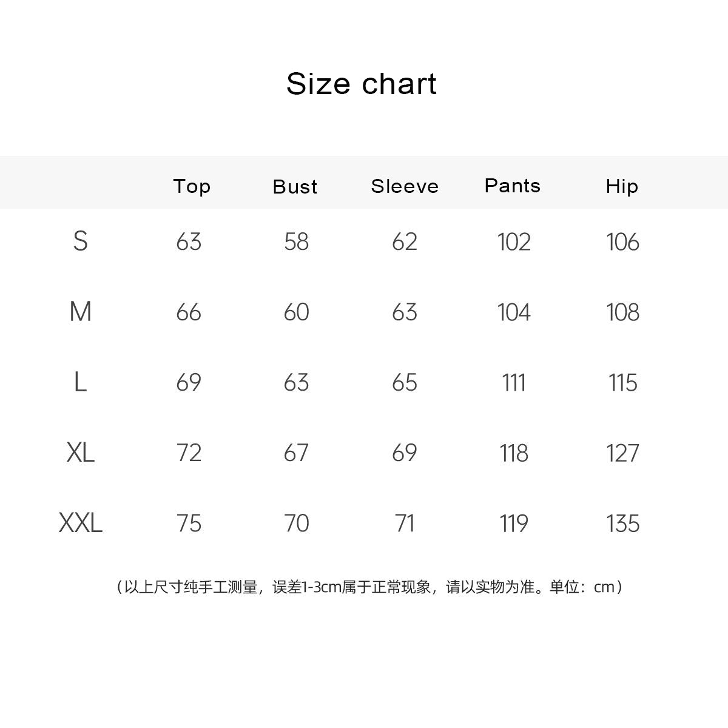The image size is (728, 728).
Task: Select the M size row label
Action: tap(81, 312)
